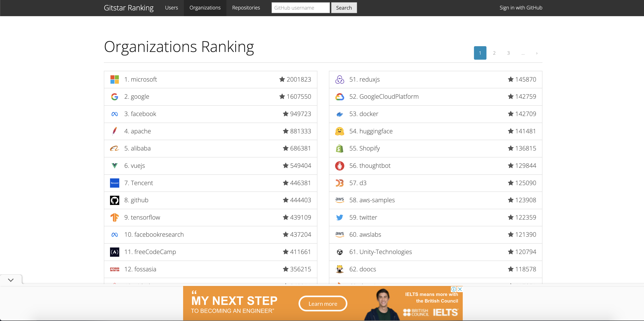Click the Google G logo icon
This screenshot has height=321, width=644.
coord(114,97)
